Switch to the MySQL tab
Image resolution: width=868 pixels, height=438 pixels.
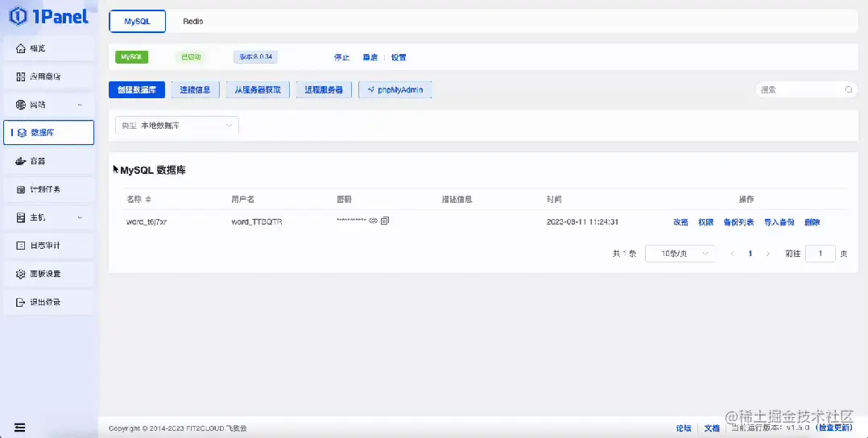(x=137, y=22)
